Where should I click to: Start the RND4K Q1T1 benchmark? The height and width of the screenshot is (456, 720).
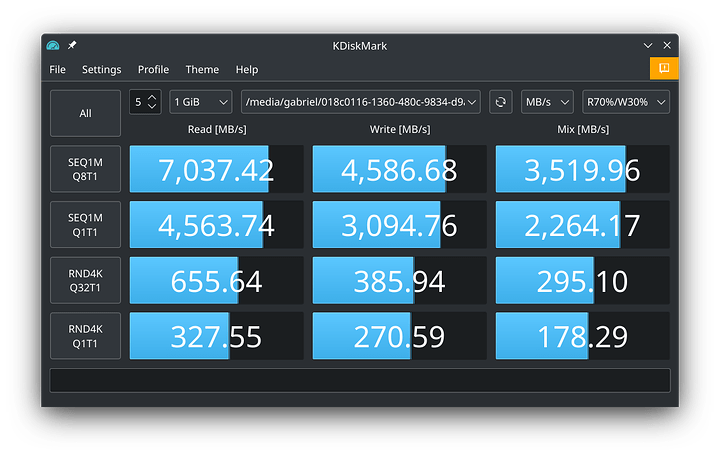pyautogui.click(x=85, y=336)
